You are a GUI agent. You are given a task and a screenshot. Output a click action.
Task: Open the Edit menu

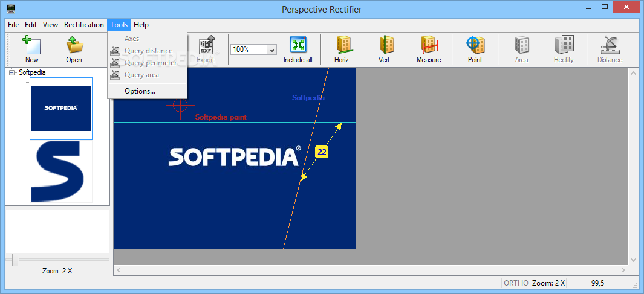point(31,25)
